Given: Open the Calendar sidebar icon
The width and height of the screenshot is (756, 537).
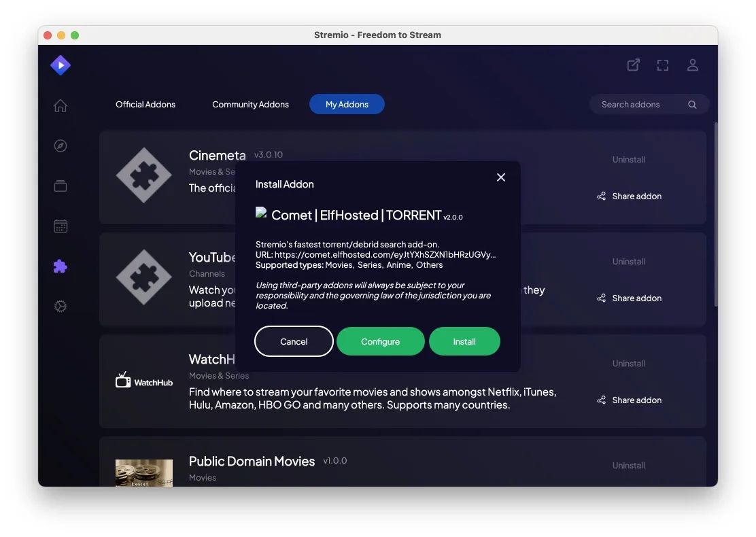Looking at the screenshot, I should click(61, 226).
